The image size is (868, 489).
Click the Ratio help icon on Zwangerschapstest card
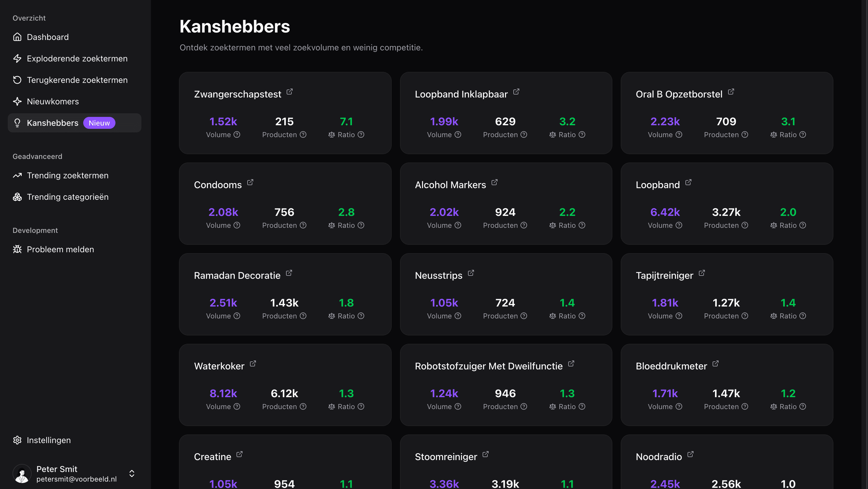(361, 135)
